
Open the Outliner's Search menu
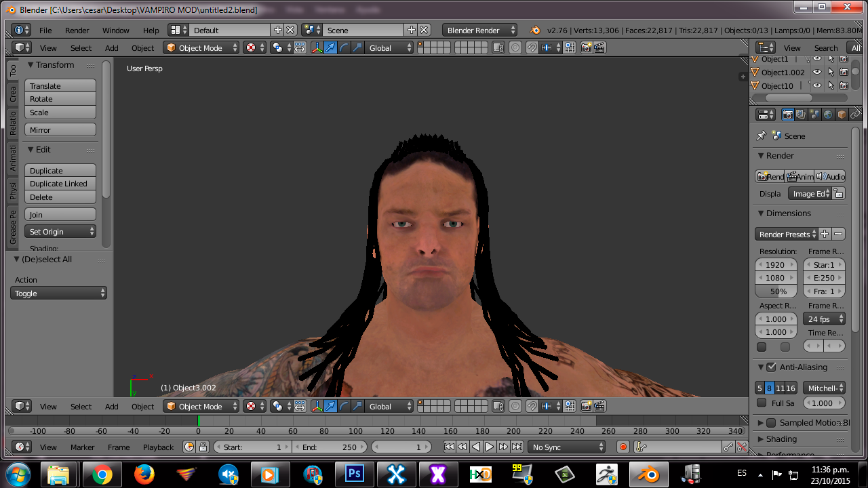825,47
